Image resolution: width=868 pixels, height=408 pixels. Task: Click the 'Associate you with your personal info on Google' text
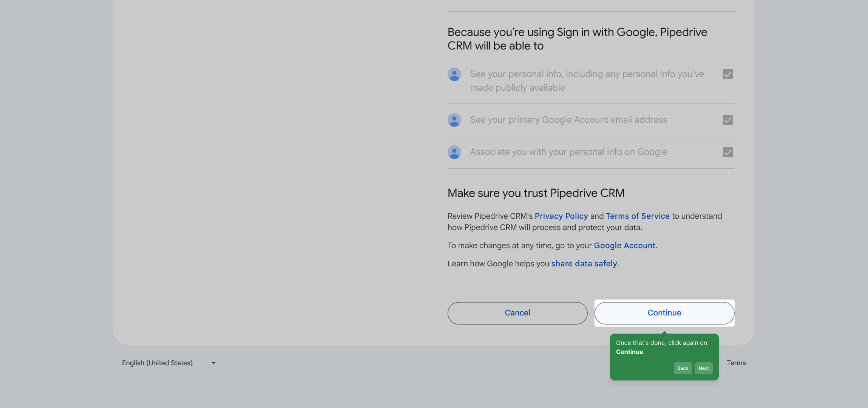point(568,152)
